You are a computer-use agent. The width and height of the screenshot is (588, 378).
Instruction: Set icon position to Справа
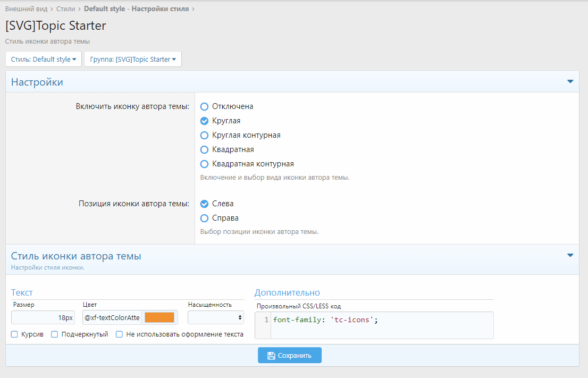(x=204, y=218)
